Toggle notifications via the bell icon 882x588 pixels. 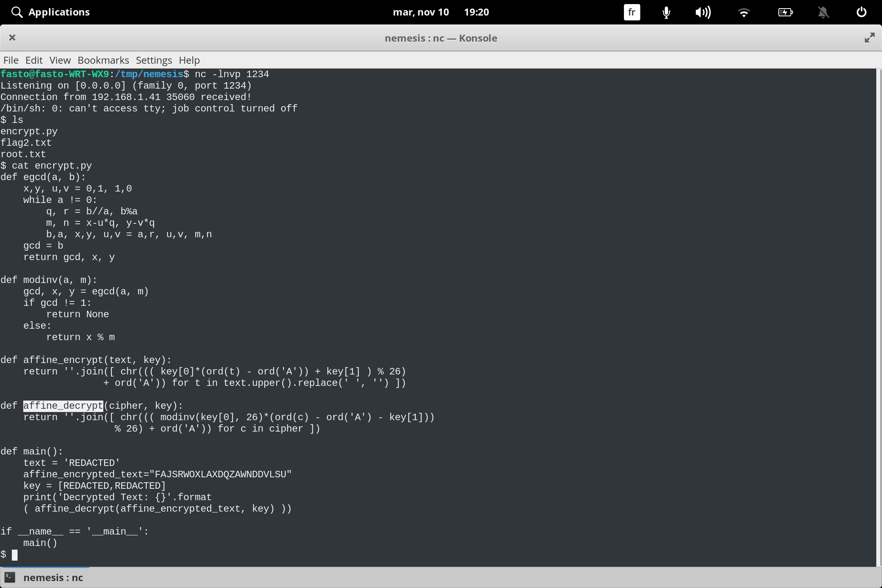(x=823, y=12)
